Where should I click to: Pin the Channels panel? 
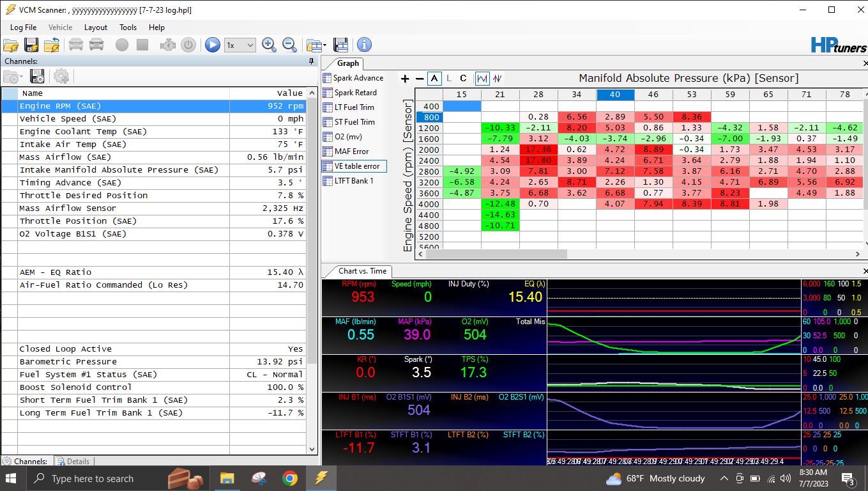312,61
